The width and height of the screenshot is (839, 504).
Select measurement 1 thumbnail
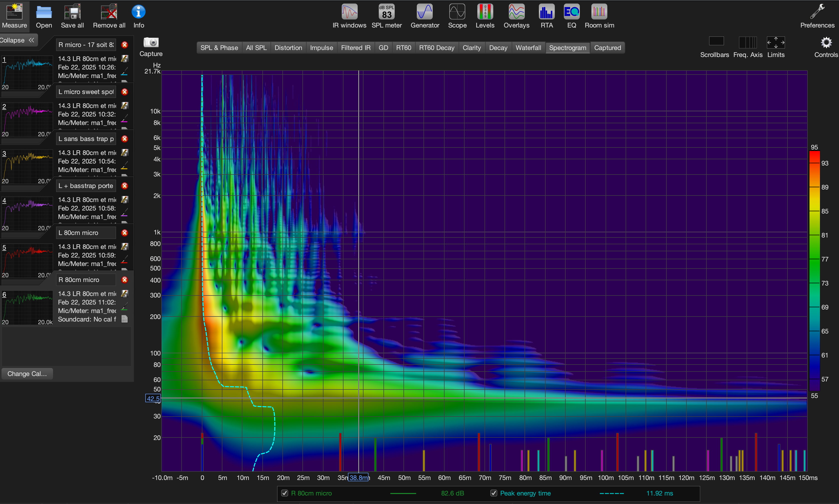point(27,72)
